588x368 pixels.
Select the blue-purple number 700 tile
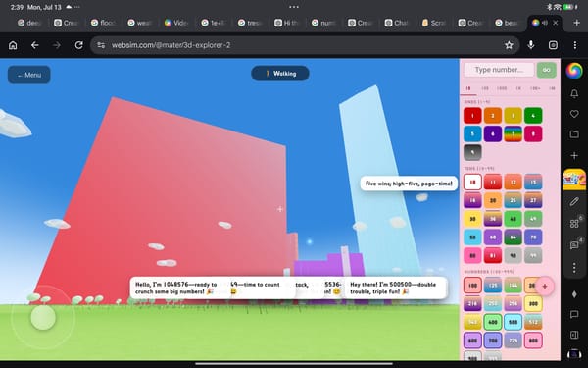tap(493, 341)
